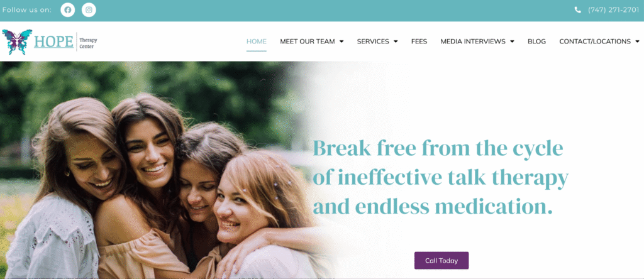Expand the Meet Our Team dropdown arrow
The width and height of the screenshot is (644, 279).
341,41
